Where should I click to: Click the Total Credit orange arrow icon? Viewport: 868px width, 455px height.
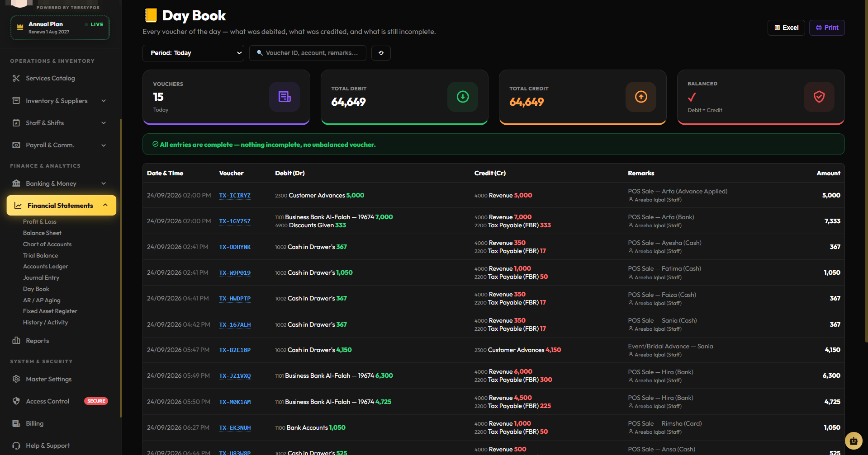(641, 97)
